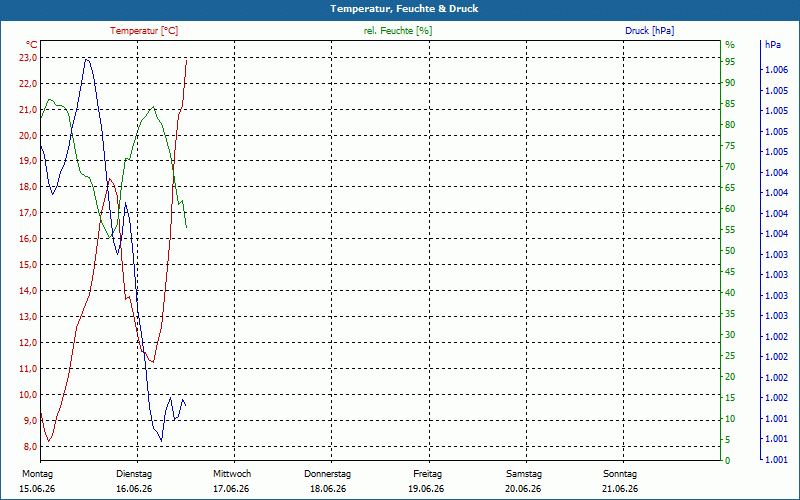Click the 21,0 temperature axis value
This screenshot has width=800, height=500.
28,110
